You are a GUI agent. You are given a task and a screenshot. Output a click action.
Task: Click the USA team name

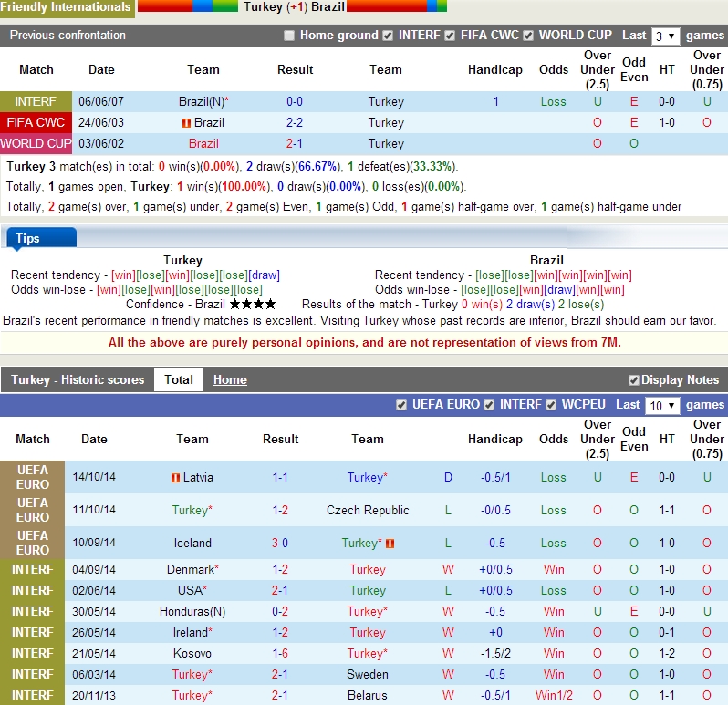[192, 590]
